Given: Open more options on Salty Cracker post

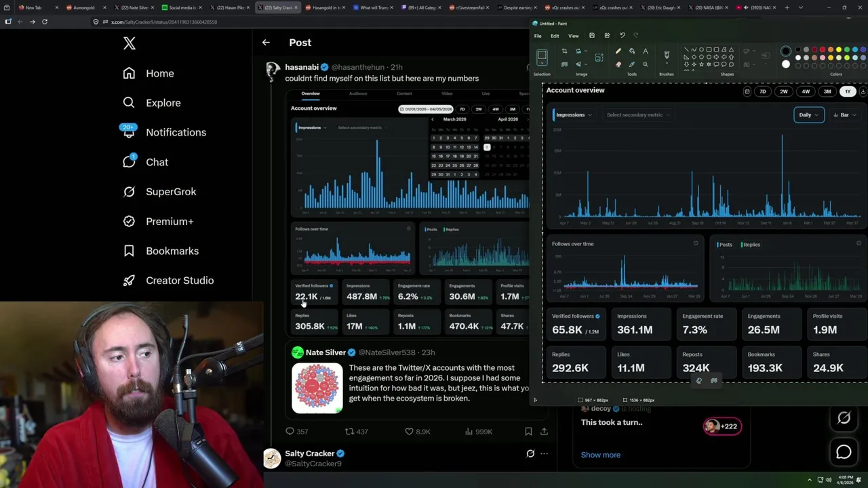Looking at the screenshot, I should pos(544,453).
